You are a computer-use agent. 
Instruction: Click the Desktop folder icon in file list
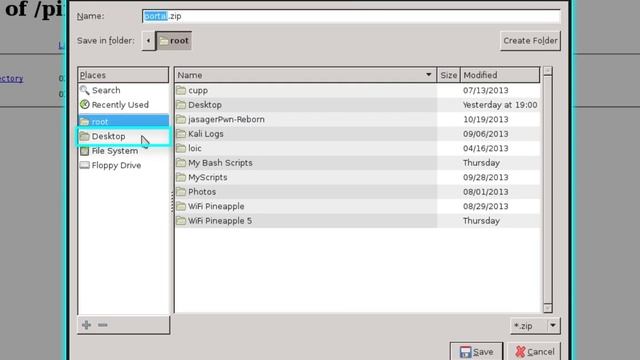click(181, 104)
